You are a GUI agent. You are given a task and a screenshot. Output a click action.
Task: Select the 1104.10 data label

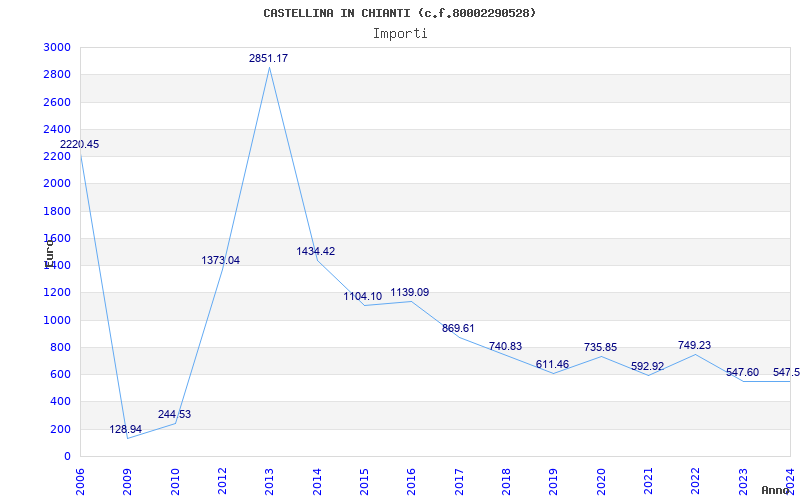point(363,297)
